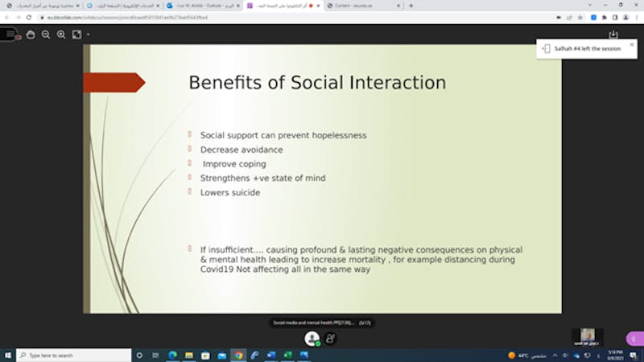Click the best fit view icon
This screenshot has height=362, width=644.
(76, 35)
